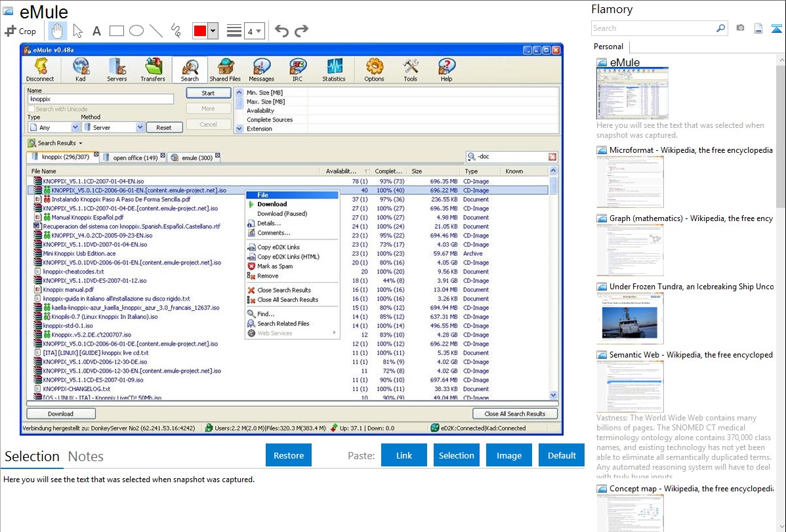Image resolution: width=786 pixels, height=532 pixels.
Task: Click the Close All Search Results button
Action: click(515, 414)
